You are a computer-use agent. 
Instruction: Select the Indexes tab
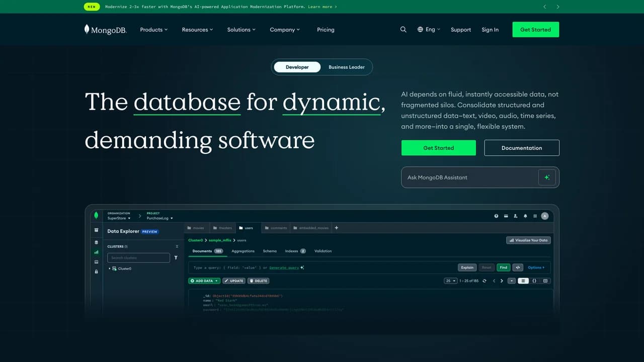coord(295,251)
